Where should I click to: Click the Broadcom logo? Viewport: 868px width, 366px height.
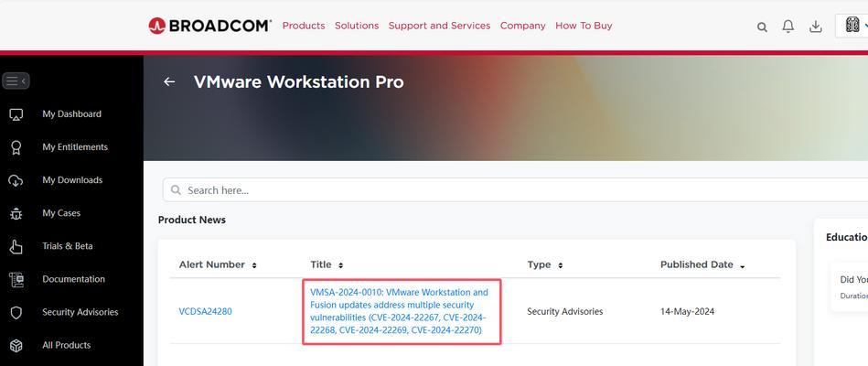[x=209, y=26]
